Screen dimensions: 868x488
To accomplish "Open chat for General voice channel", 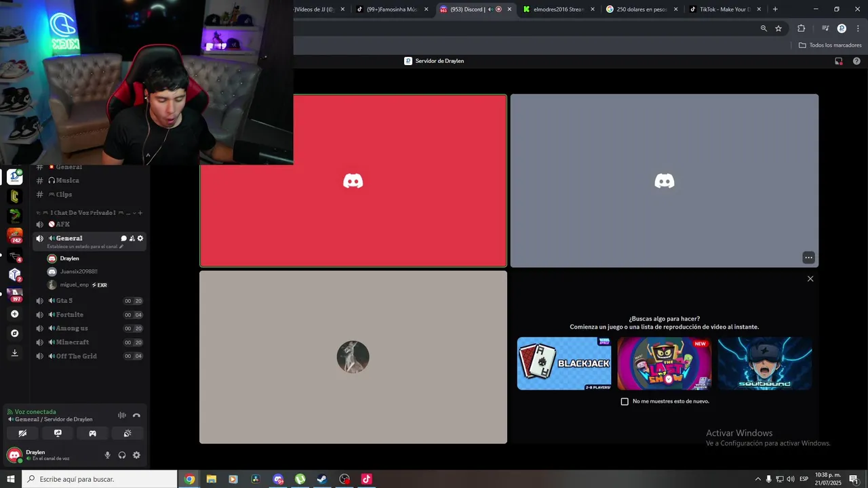I will (123, 239).
